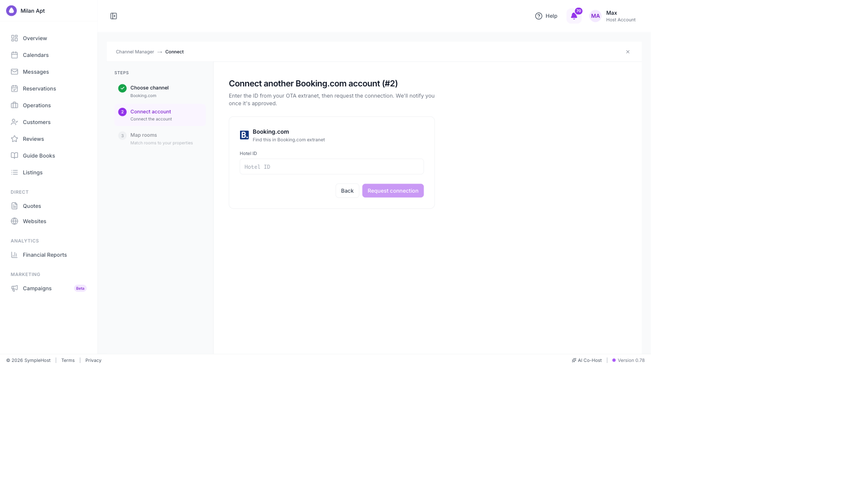Click the Version 0.78 status text

(x=631, y=360)
